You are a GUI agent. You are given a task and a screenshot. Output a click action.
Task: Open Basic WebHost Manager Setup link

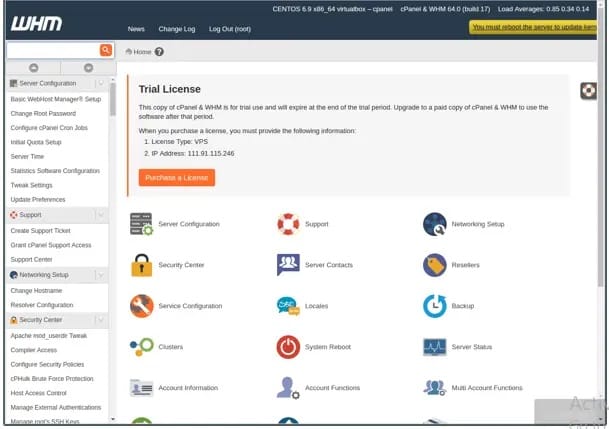(x=56, y=99)
